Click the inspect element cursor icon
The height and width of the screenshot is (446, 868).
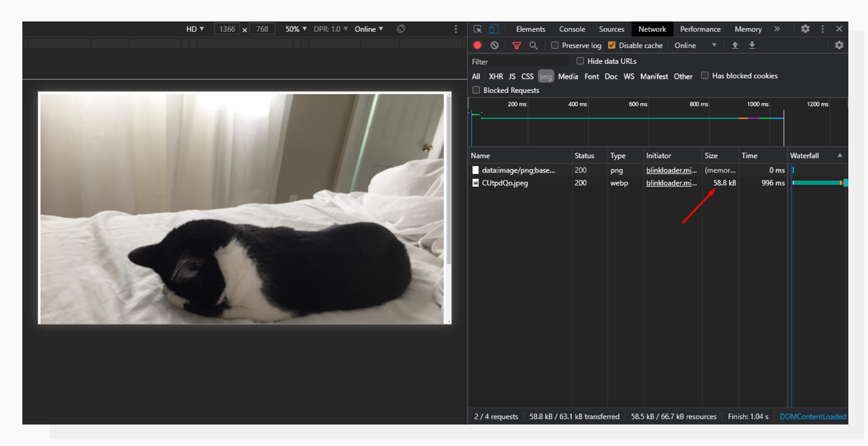478,29
